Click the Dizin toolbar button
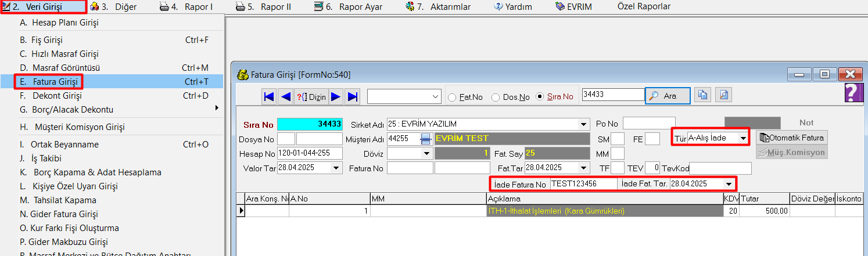 [x=312, y=97]
